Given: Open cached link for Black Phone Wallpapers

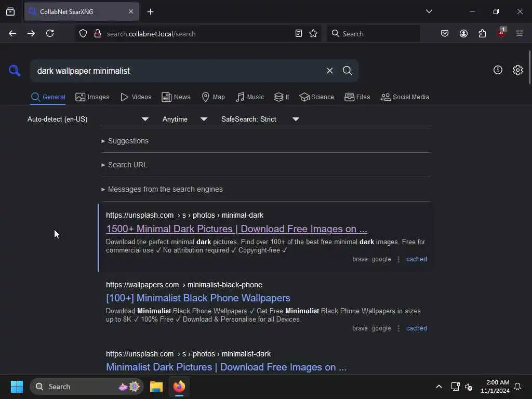Looking at the screenshot, I should 416,328.
